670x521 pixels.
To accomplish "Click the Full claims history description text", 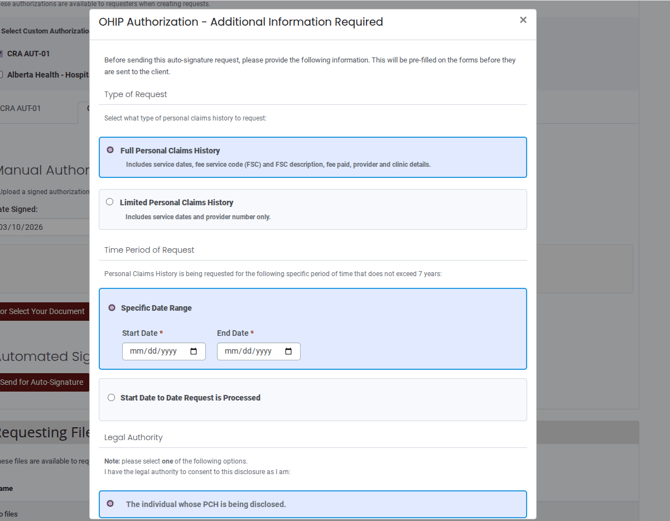I will point(277,165).
